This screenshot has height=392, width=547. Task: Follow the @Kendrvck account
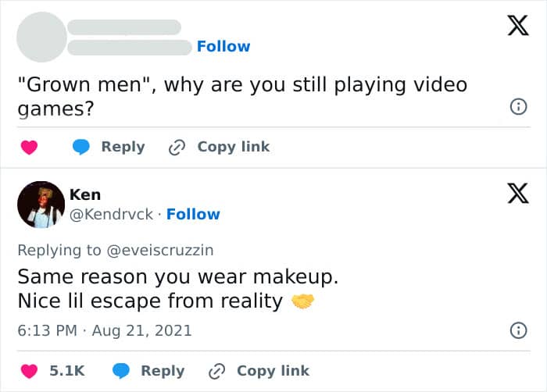click(193, 214)
